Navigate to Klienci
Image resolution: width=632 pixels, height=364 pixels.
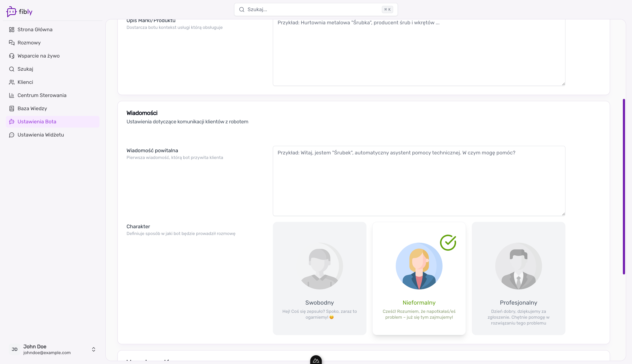pyautogui.click(x=52, y=82)
